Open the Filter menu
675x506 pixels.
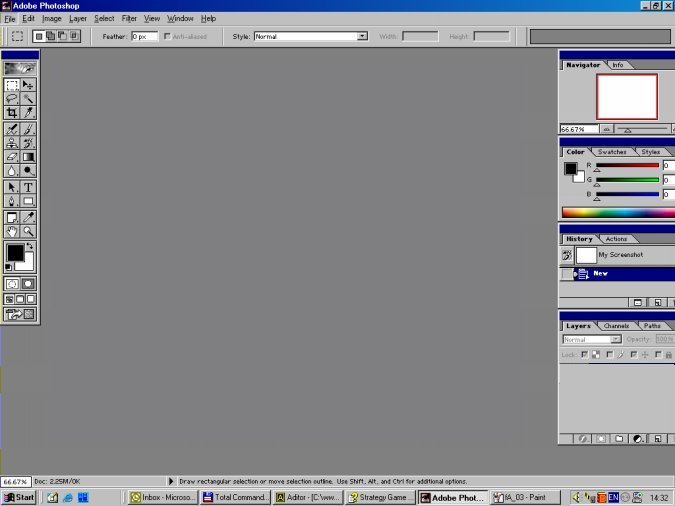coord(129,18)
